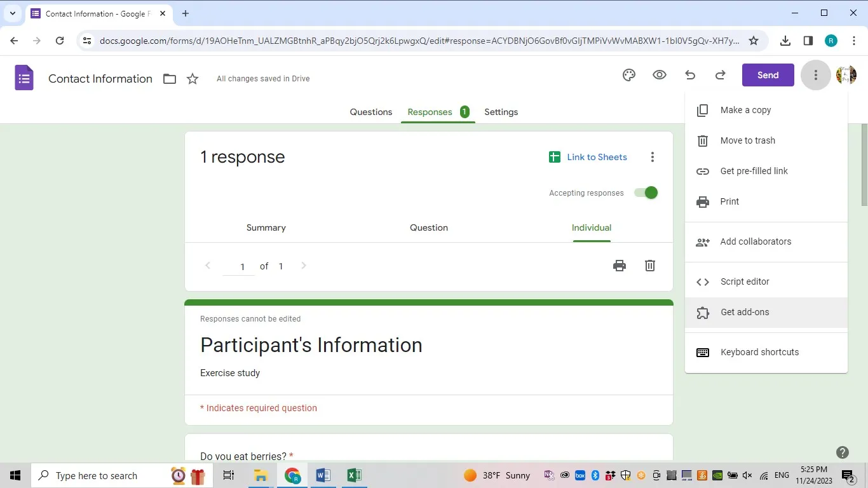868x488 pixels.
Task: Undo the last change
Action: point(689,74)
